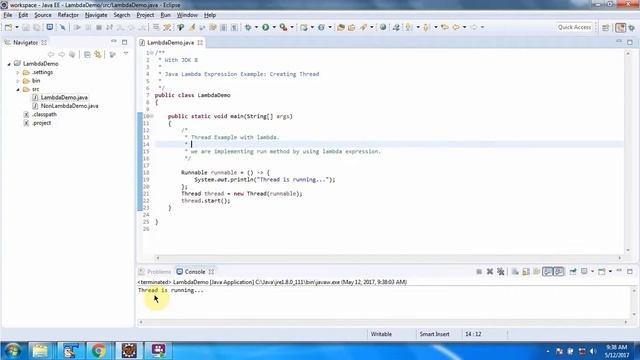The image size is (640, 360).
Task: Switch to the Problems tab
Action: click(x=155, y=272)
